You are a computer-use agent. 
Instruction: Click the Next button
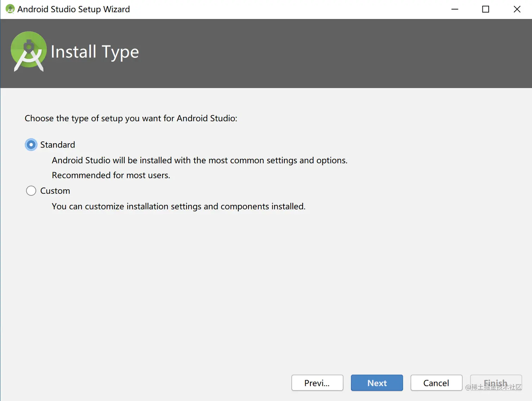coord(377,383)
